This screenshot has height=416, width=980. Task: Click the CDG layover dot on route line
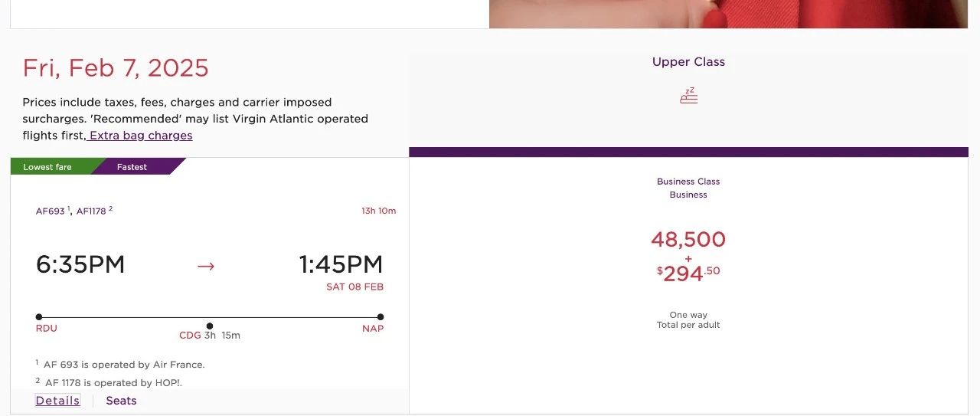click(210, 326)
